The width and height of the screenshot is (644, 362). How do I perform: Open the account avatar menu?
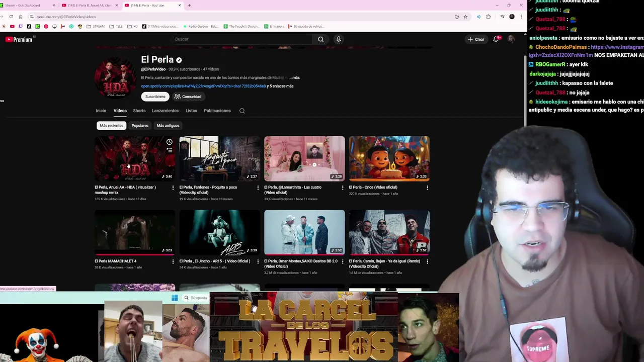coord(511,39)
